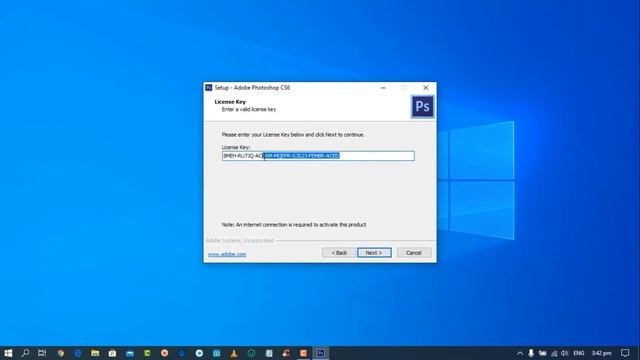
Task: Open VLC media player from taskbar
Action: pyautogui.click(x=234, y=353)
